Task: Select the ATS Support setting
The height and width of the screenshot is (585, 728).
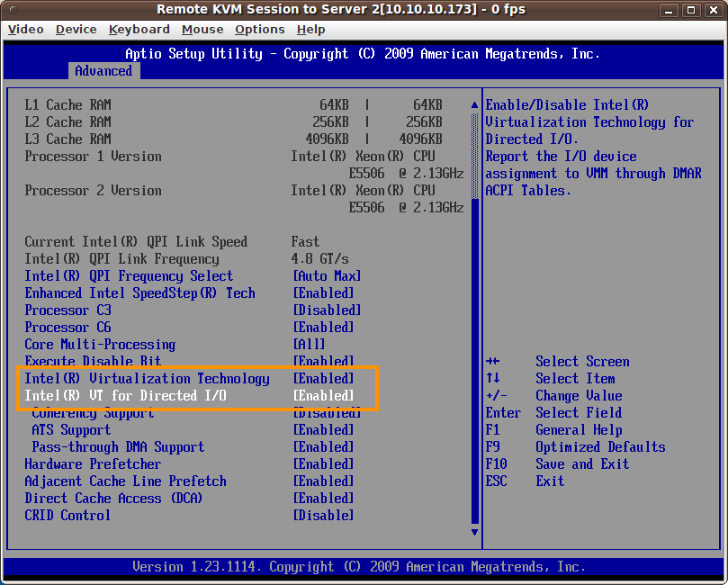Action: pos(71,430)
